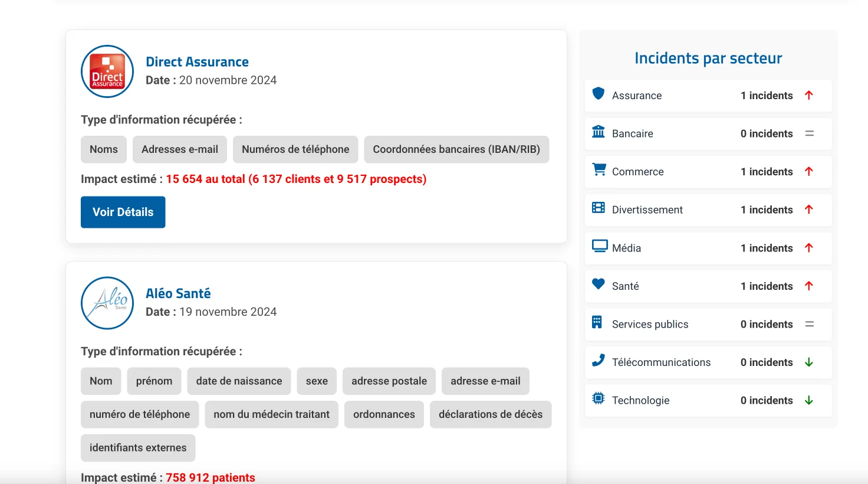Select the Adresses e-mail tag

point(180,149)
